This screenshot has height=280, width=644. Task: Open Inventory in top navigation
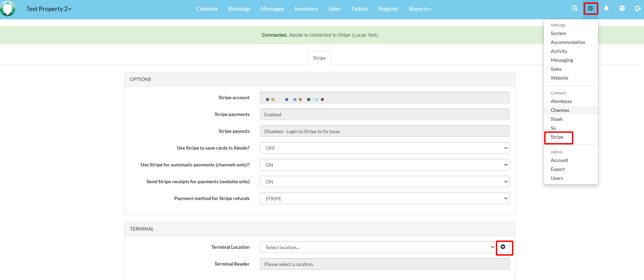pos(306,9)
